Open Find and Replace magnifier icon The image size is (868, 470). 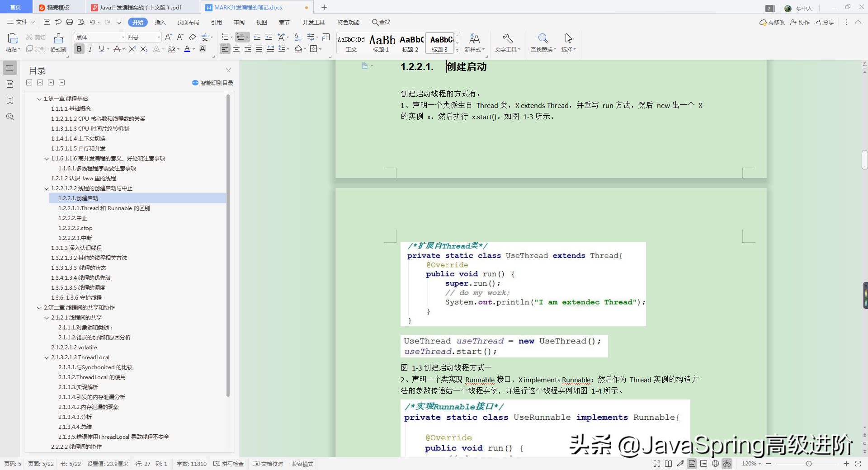tap(543, 38)
